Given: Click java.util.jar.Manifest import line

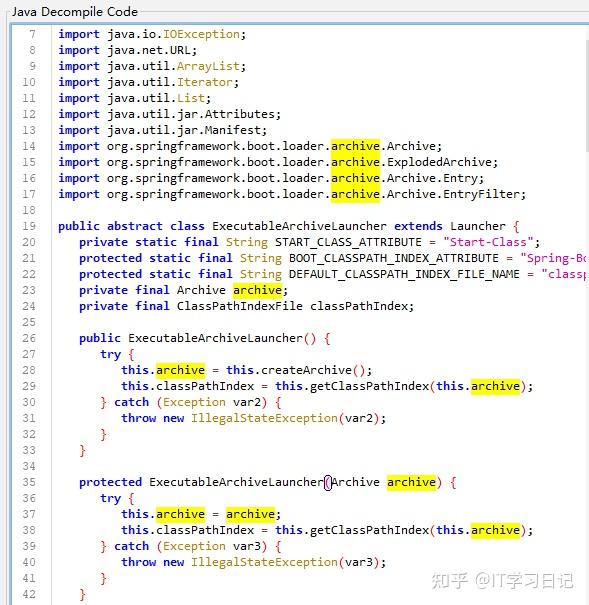Looking at the screenshot, I should [162, 130].
